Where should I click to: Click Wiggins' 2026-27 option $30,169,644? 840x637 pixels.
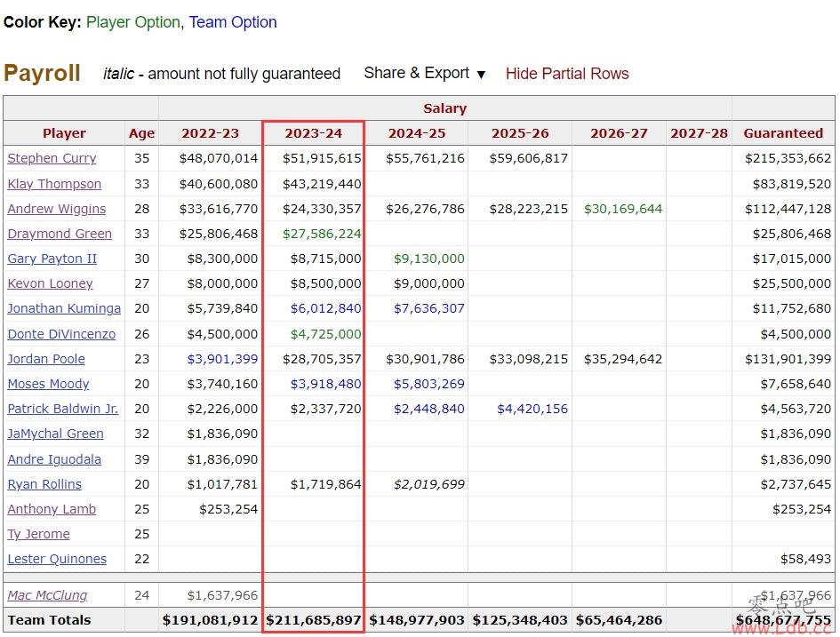click(623, 209)
